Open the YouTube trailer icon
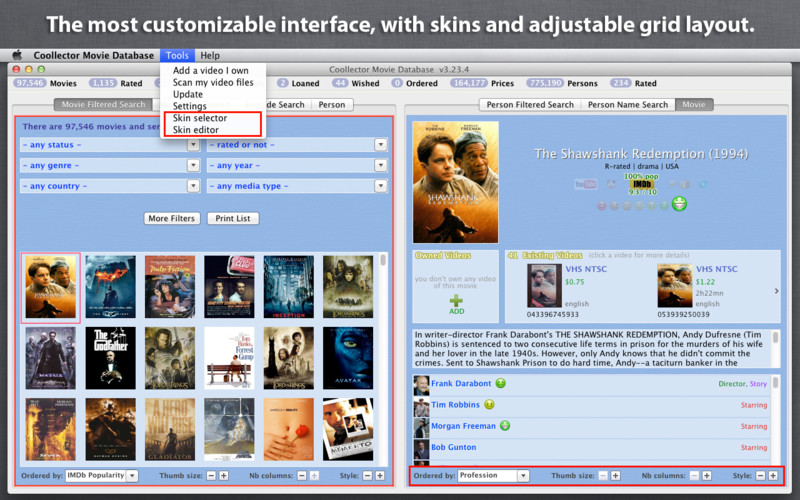 pyautogui.click(x=586, y=184)
